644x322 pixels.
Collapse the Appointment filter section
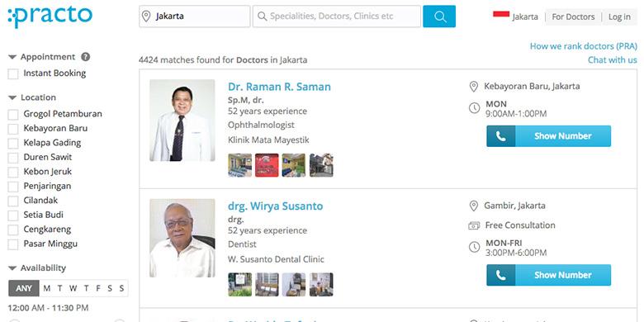(12, 57)
